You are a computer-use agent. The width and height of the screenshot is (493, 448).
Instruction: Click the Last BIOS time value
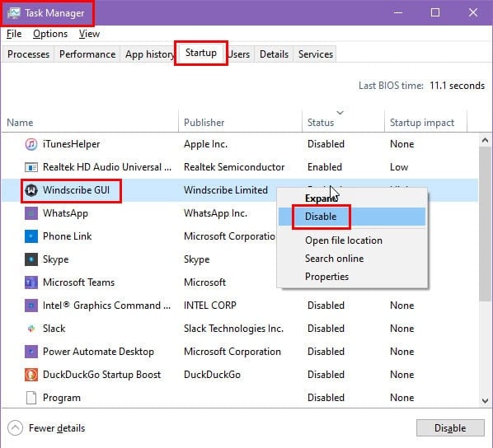458,86
